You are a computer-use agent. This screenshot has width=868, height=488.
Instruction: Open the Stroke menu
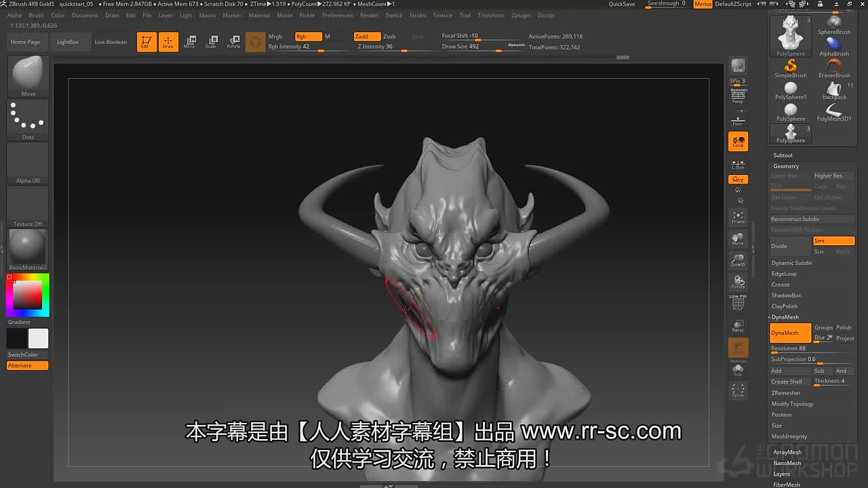pos(418,15)
